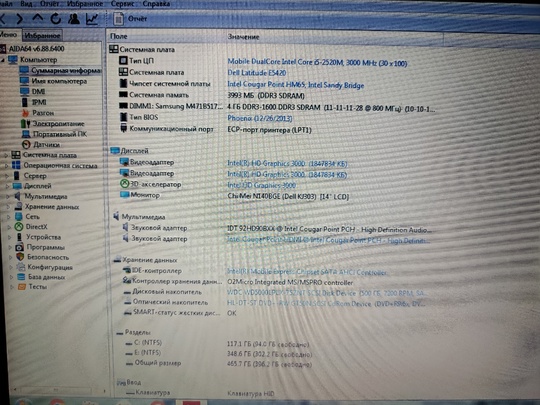This screenshot has height=405, width=540.
Task: Click the Коммуникационный порт icon
Action: [x=124, y=128]
